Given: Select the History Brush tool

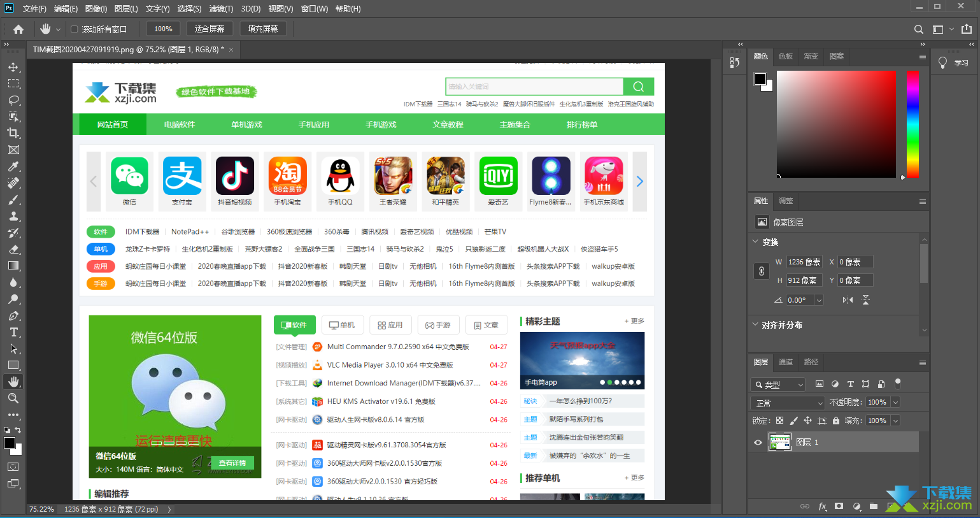Looking at the screenshot, I should (x=13, y=233).
